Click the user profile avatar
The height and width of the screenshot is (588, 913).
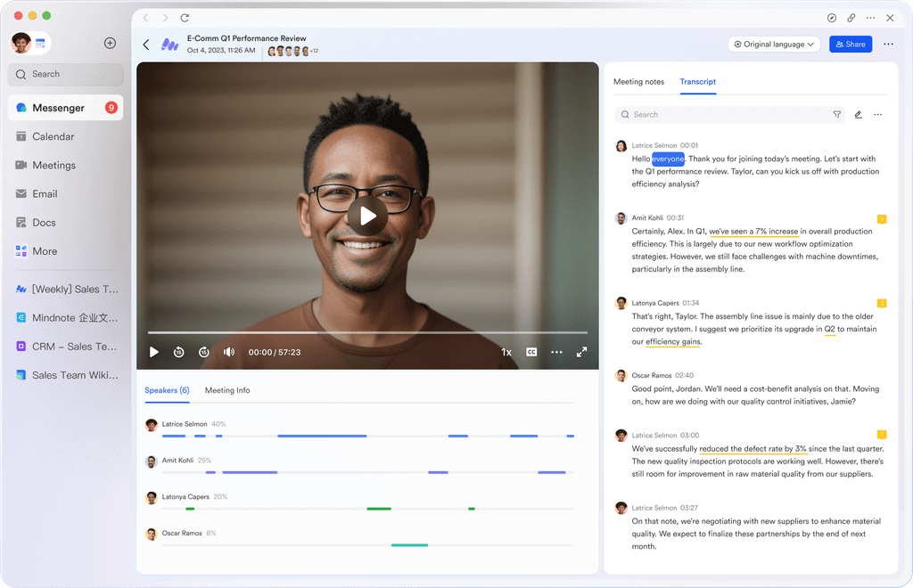tap(21, 43)
